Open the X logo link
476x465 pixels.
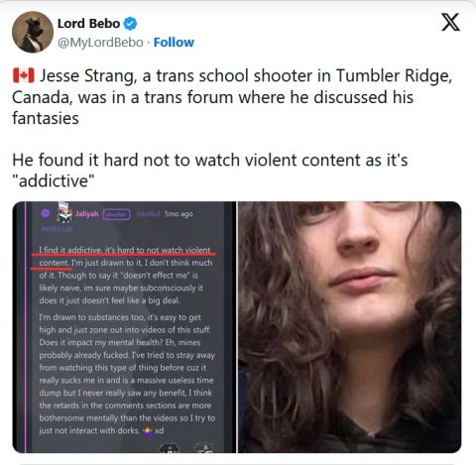450,22
